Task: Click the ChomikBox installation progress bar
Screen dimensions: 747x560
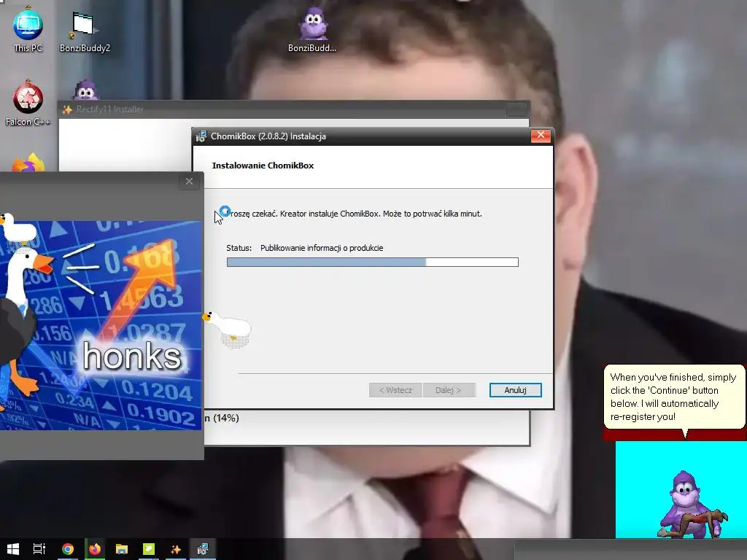Action: (373, 262)
